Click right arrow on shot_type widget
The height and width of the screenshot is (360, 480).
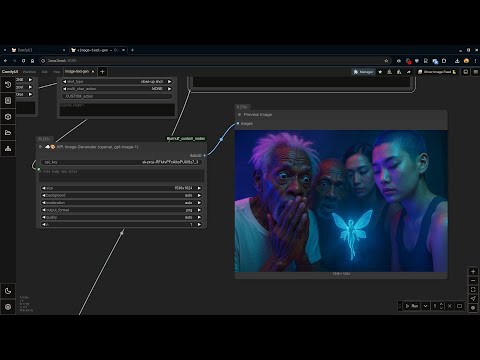click(x=170, y=81)
